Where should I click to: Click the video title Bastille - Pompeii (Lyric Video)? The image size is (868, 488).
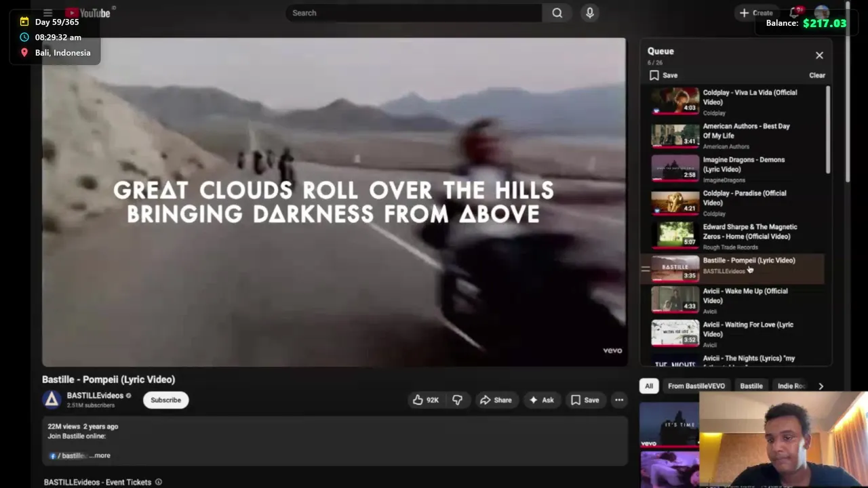click(108, 380)
